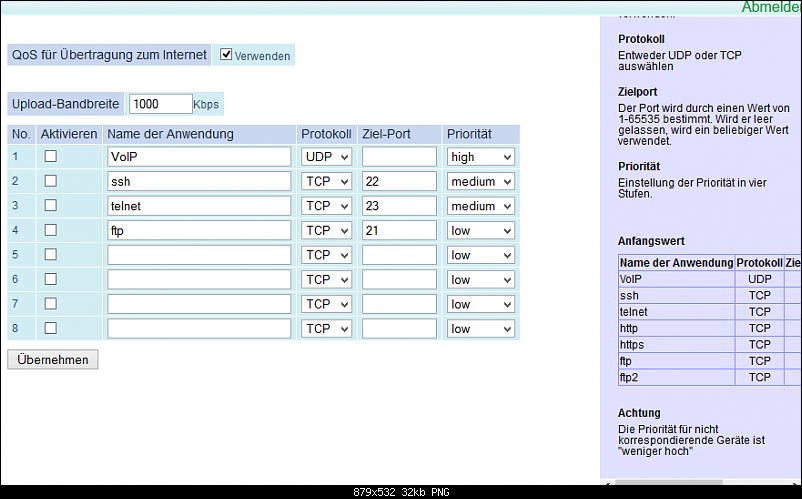Open the priority dropdown in row 8
The height and width of the screenshot is (499, 802).
click(x=481, y=329)
